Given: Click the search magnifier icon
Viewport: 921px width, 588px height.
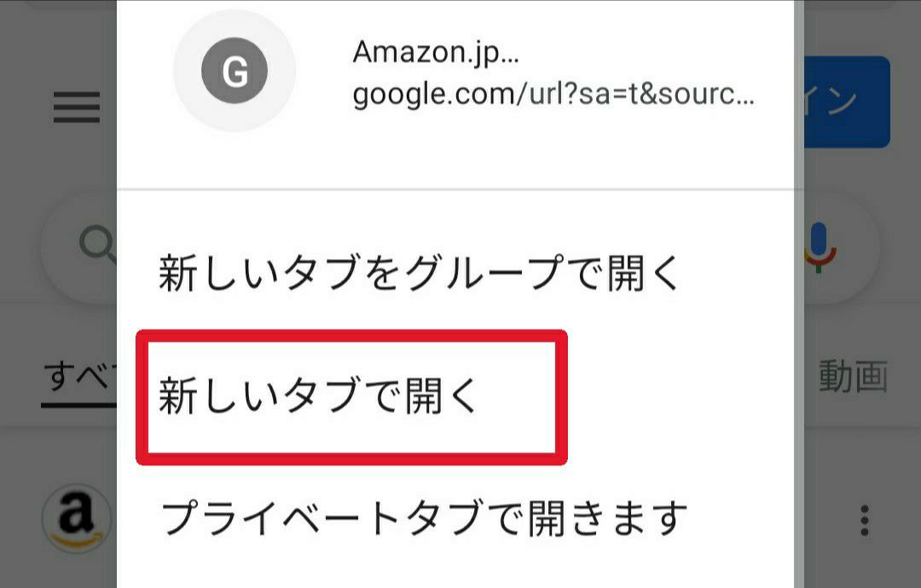Looking at the screenshot, I should (96, 245).
